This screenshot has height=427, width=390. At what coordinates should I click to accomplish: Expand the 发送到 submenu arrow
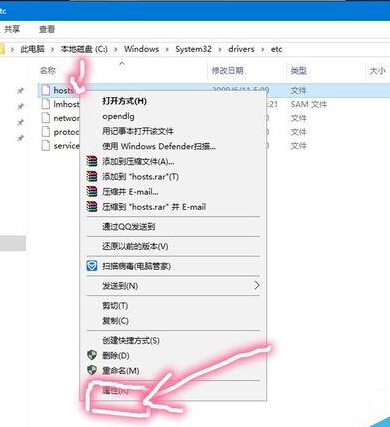click(257, 286)
